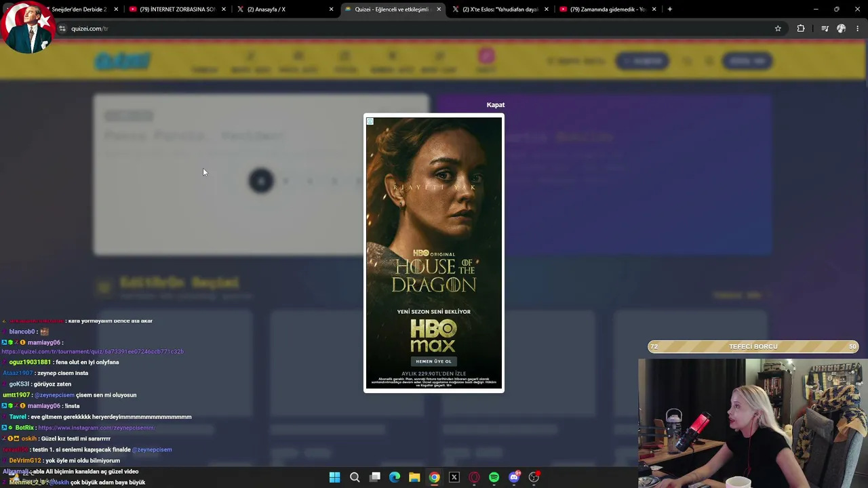
Task: Open the X app on the taskbar
Action: tap(454, 477)
